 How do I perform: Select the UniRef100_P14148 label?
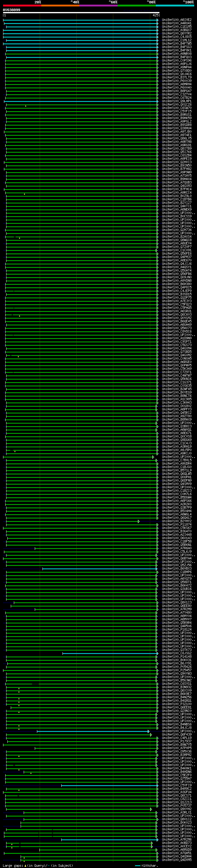[177, 656]
